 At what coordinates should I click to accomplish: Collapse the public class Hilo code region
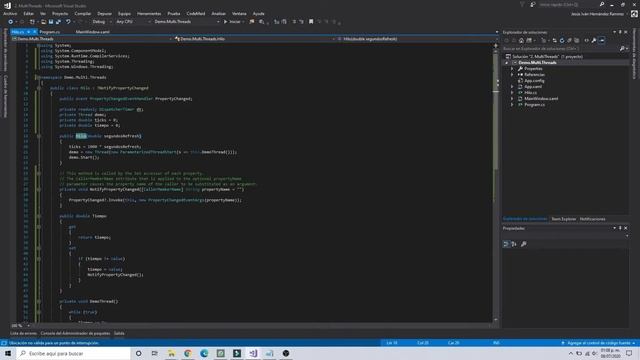[x=39, y=88]
